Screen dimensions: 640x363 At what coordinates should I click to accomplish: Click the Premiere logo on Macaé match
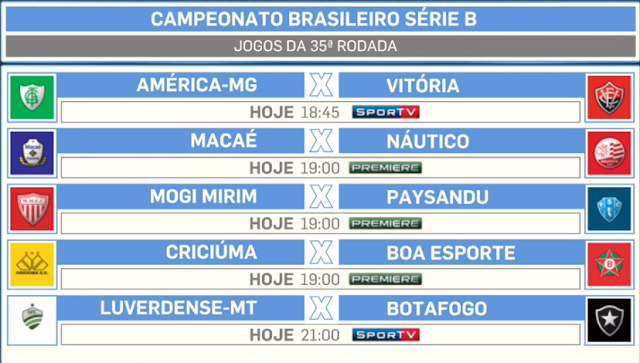pos(385,168)
